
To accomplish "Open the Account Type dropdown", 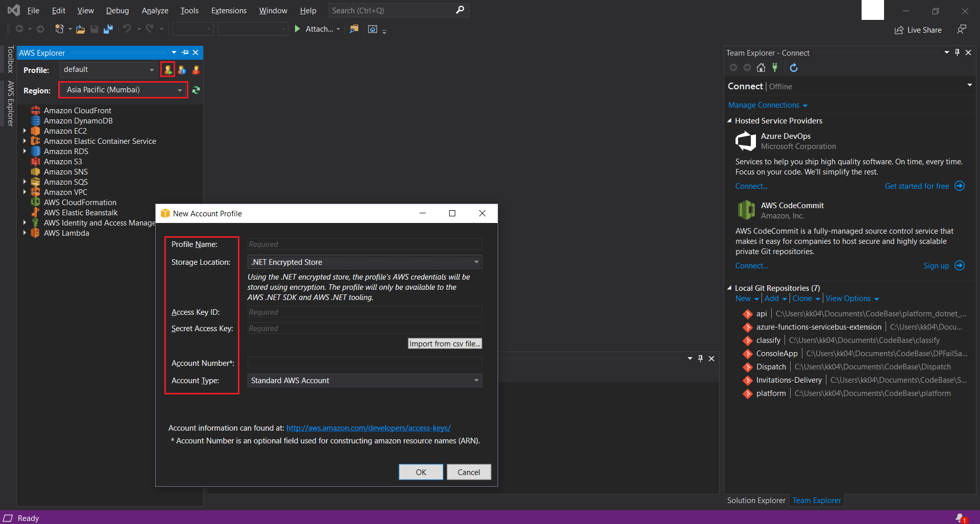I will (365, 381).
